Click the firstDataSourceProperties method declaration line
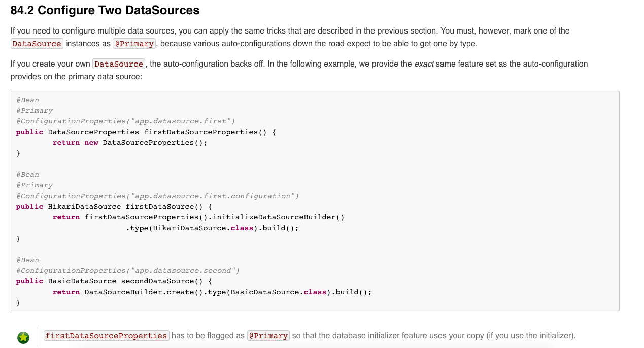 (x=146, y=132)
